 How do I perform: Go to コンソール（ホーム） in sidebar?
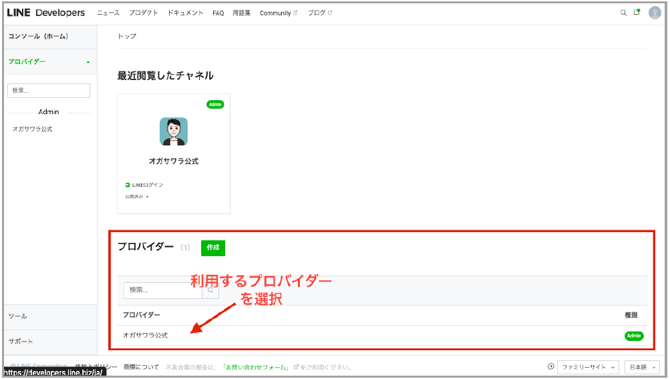tap(38, 36)
